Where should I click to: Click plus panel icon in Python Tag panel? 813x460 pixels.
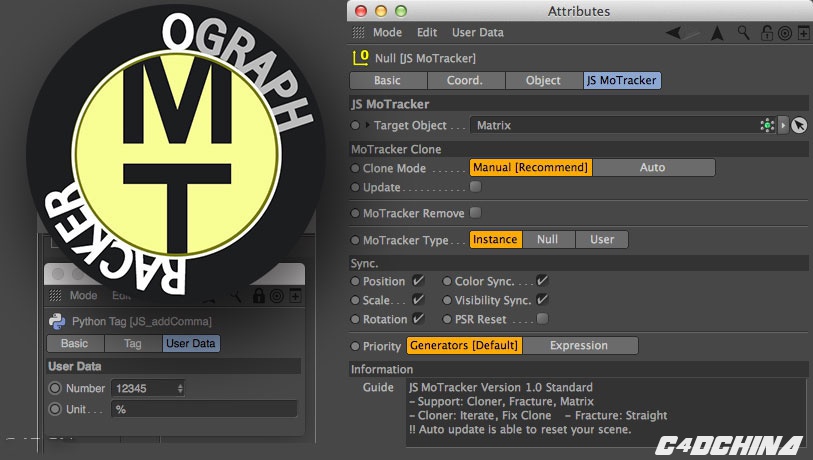[x=296, y=296]
